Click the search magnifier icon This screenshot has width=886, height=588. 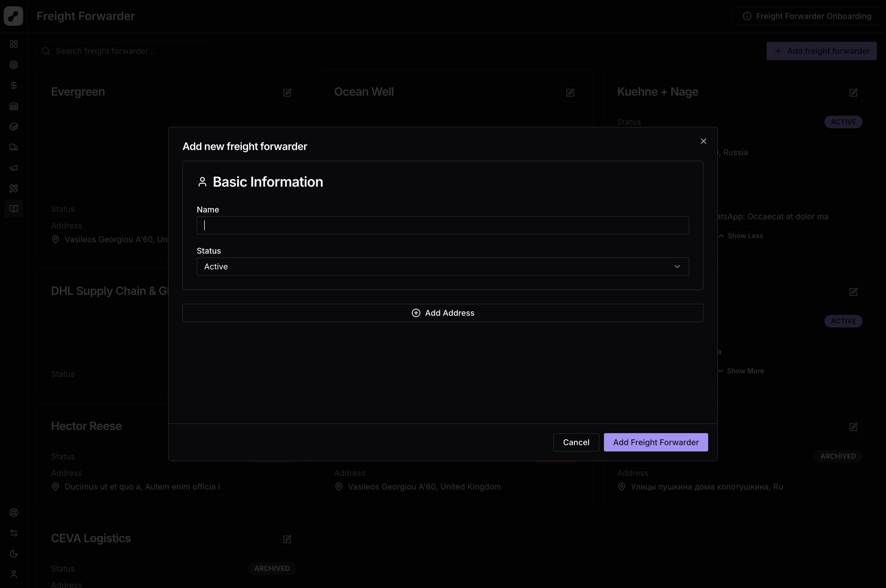pyautogui.click(x=46, y=51)
